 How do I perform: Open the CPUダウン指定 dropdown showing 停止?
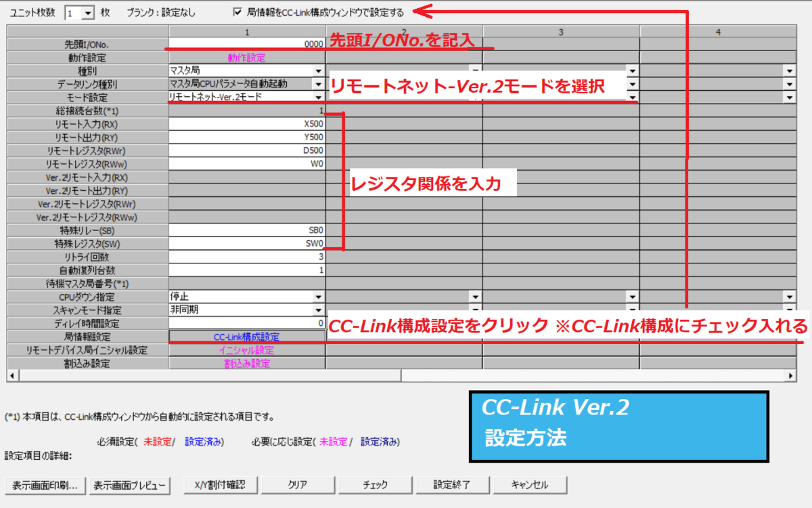tap(318, 297)
